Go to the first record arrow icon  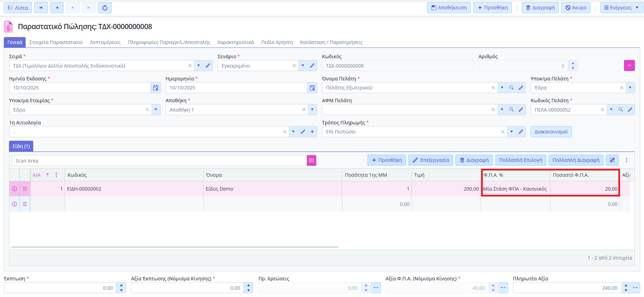tap(41, 8)
